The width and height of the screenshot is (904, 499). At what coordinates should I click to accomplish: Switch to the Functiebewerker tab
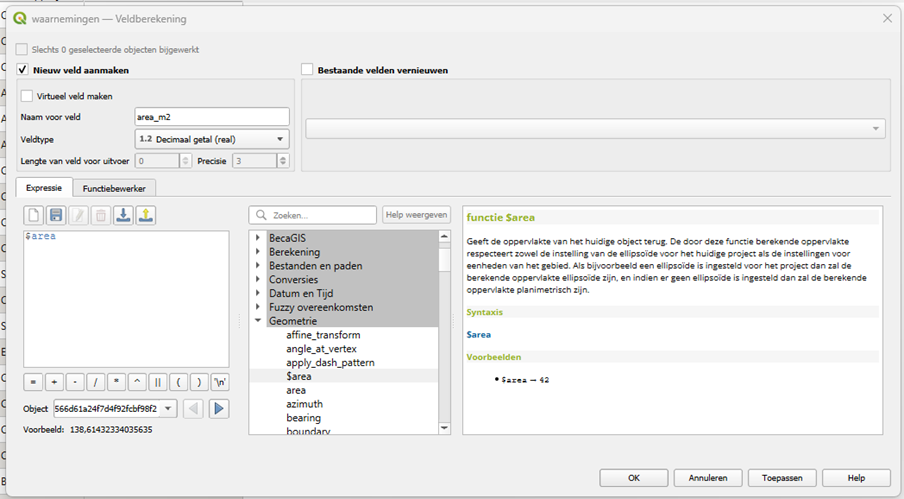[114, 188]
